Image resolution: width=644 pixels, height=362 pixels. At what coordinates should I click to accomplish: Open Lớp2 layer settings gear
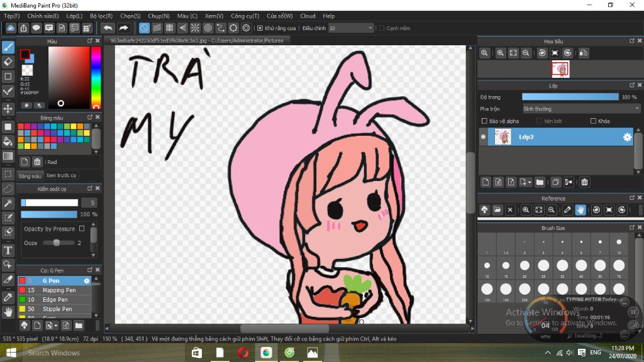click(627, 137)
